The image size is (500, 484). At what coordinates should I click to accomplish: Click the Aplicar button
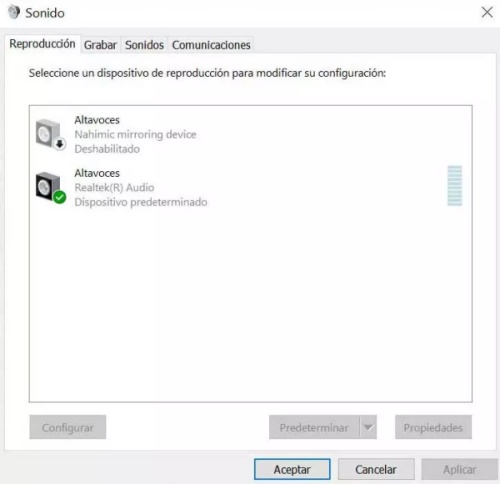460,469
